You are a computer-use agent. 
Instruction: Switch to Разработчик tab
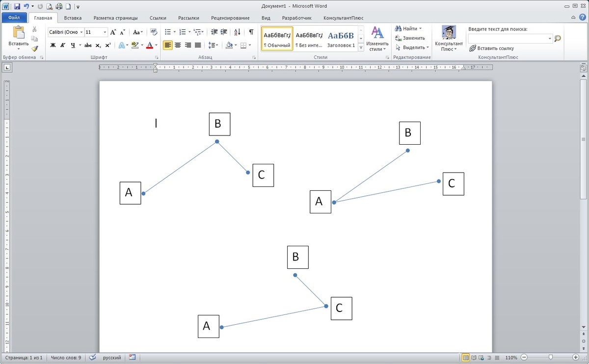click(296, 18)
